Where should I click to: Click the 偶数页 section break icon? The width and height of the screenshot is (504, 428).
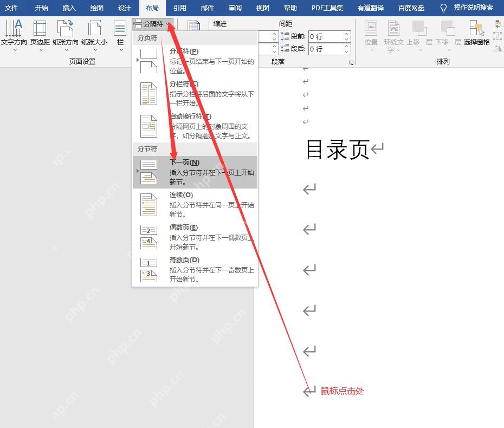[x=149, y=237]
